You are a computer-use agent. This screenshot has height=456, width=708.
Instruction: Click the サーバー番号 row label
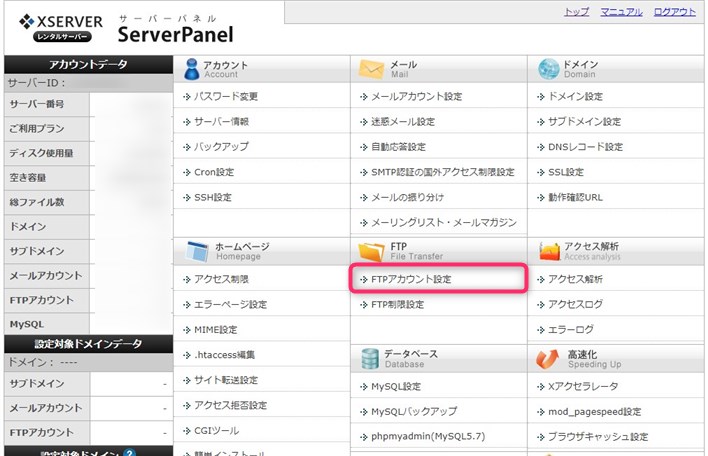[37, 104]
